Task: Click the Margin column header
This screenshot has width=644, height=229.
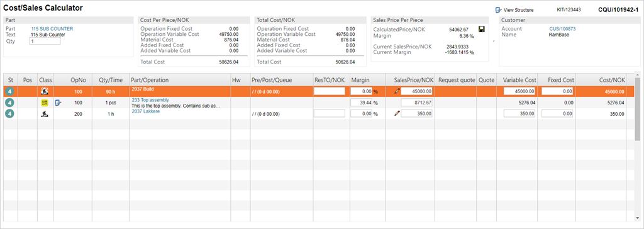Action: (367, 80)
